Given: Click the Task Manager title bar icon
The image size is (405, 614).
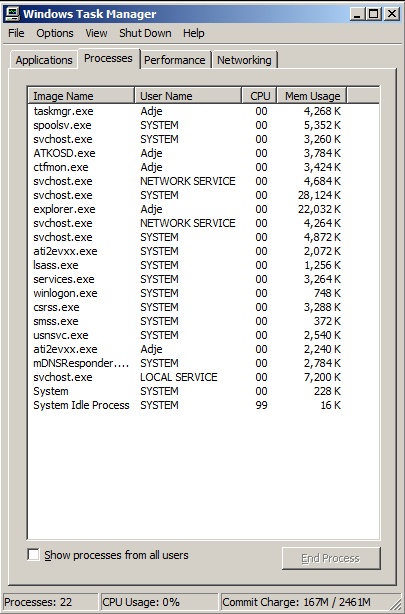Looking at the screenshot, I should coord(12,14).
